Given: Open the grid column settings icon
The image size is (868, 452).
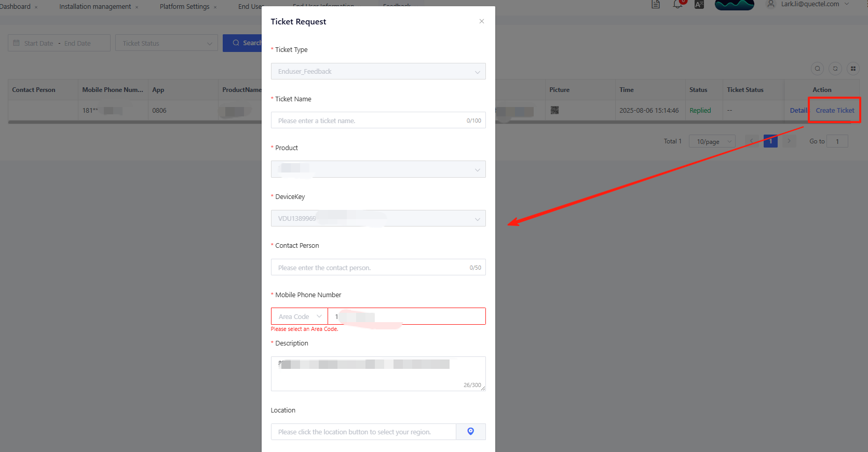Looking at the screenshot, I should click(x=853, y=69).
